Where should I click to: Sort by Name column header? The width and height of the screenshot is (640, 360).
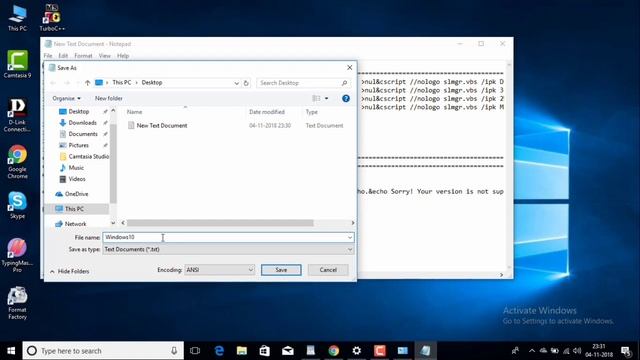[x=134, y=112]
